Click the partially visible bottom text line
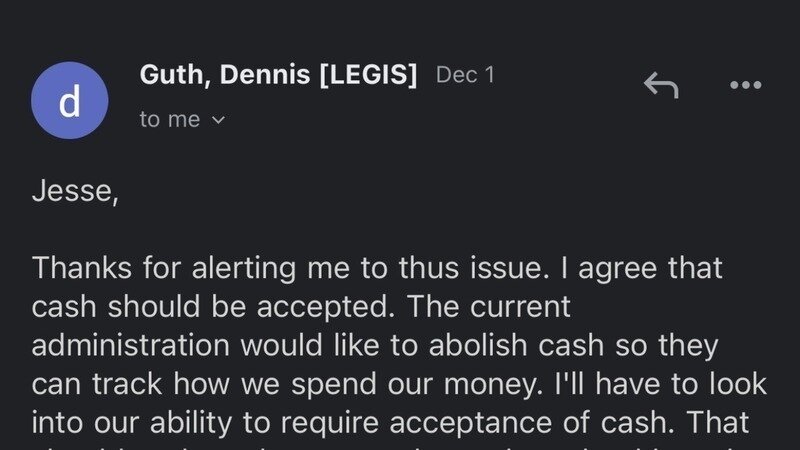800x450 pixels. pyautogui.click(x=398, y=446)
